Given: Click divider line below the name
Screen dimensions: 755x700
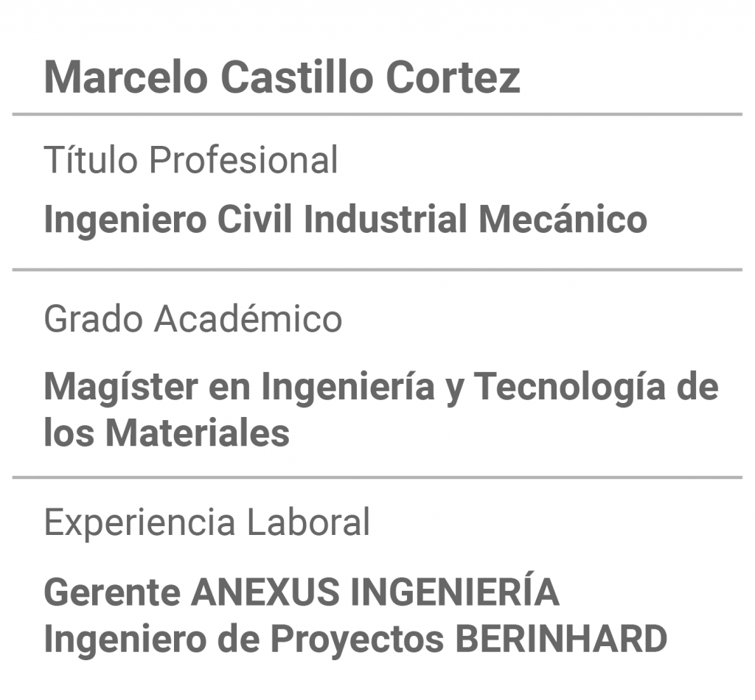Looking at the screenshot, I should [x=377, y=114].
